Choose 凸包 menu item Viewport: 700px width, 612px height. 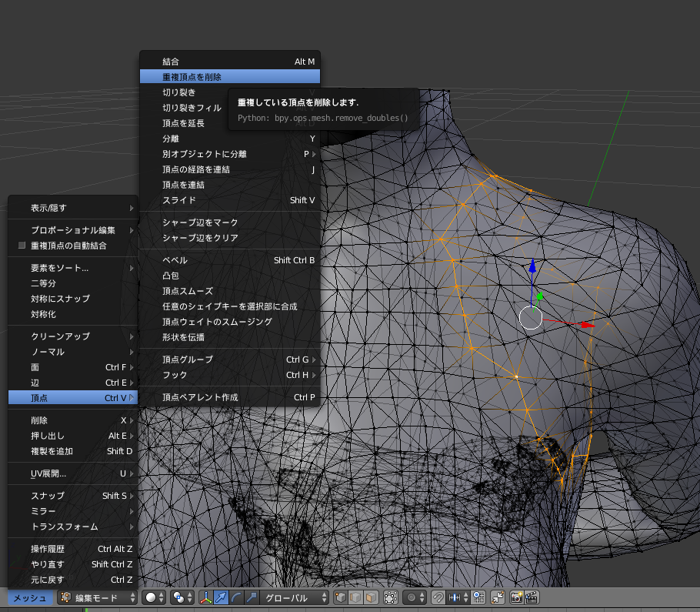[x=230, y=276]
